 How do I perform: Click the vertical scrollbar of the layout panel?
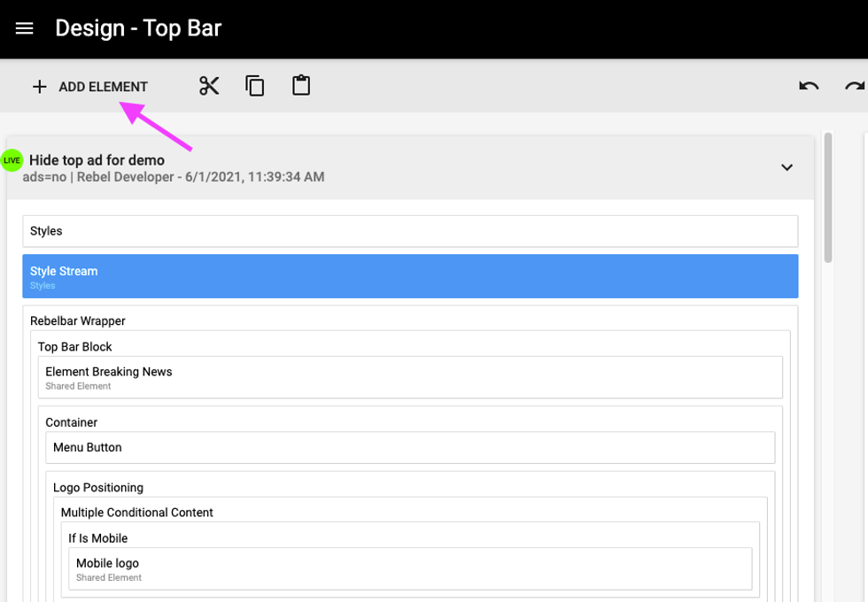point(828,197)
